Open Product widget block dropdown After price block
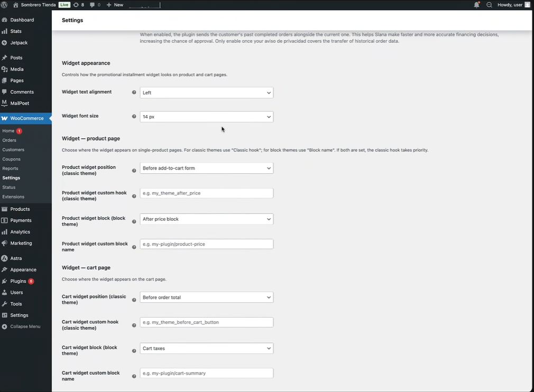 (206, 219)
